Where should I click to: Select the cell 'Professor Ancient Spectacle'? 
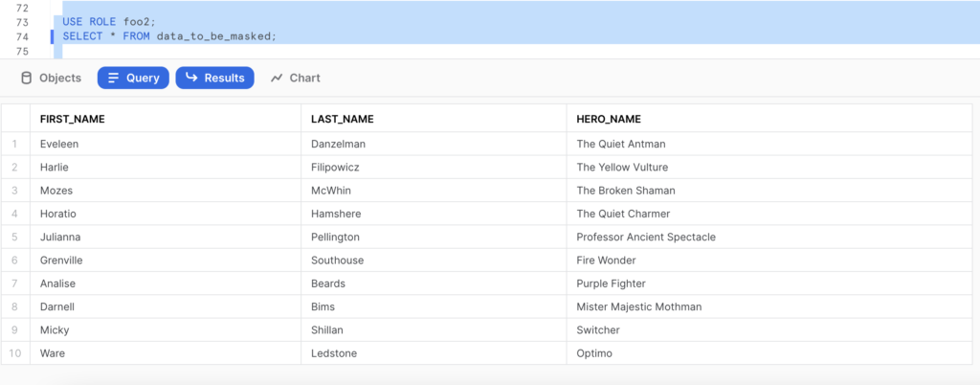(769, 238)
